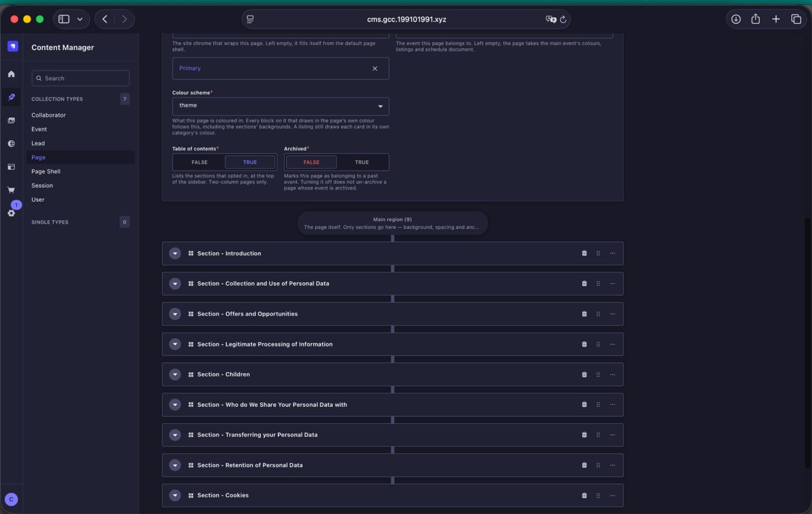Screen dimensions: 812x514
Task: Click drag handle of Section - Legitimate Processing
Action: [x=598, y=344]
